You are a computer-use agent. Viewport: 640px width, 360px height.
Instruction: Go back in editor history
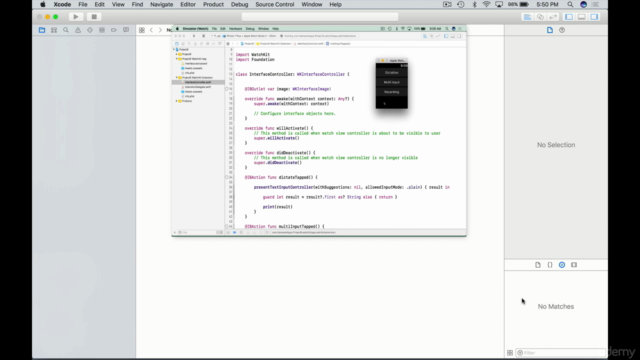tap(151, 30)
